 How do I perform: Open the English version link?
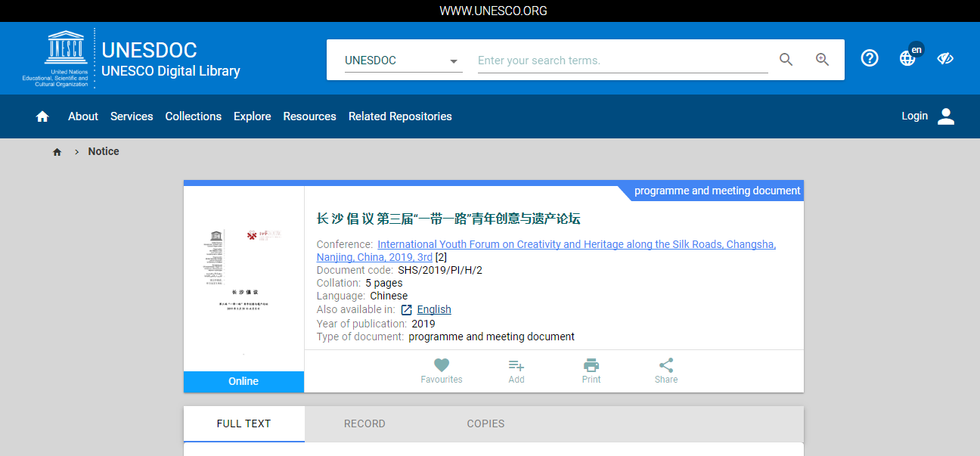(434, 309)
